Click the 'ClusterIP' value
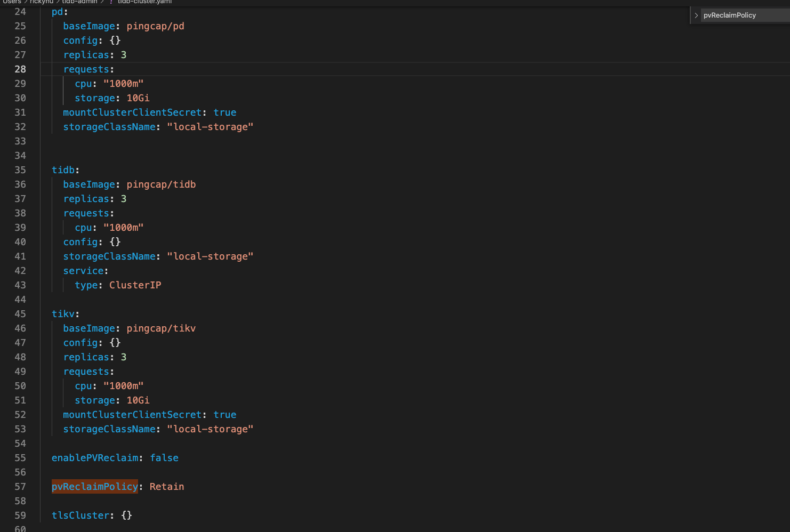790x532 pixels. [135, 285]
